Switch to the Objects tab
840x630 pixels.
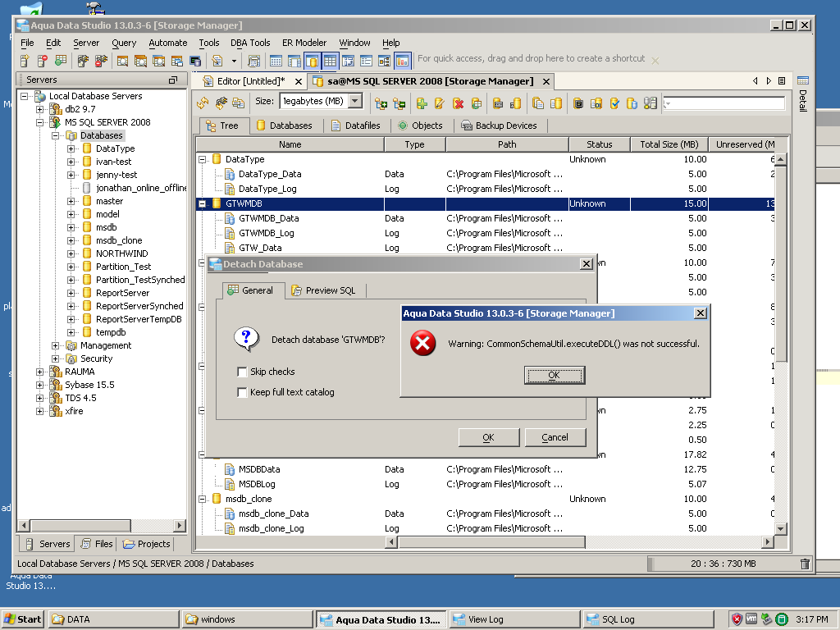[421, 126]
